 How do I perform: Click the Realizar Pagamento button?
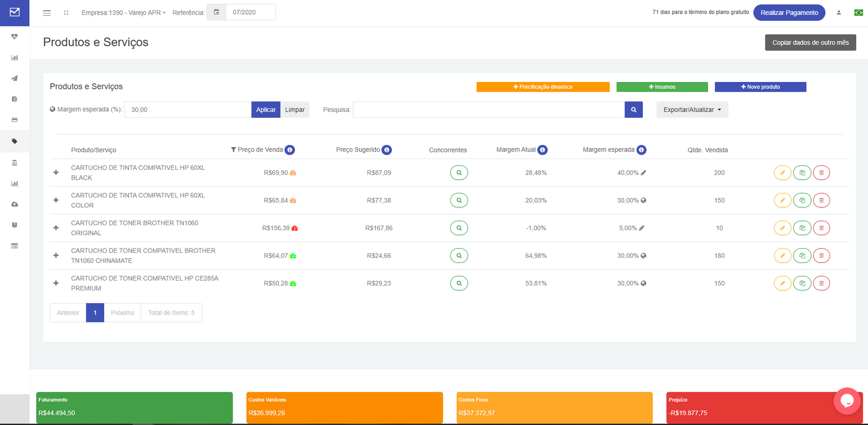[789, 12]
